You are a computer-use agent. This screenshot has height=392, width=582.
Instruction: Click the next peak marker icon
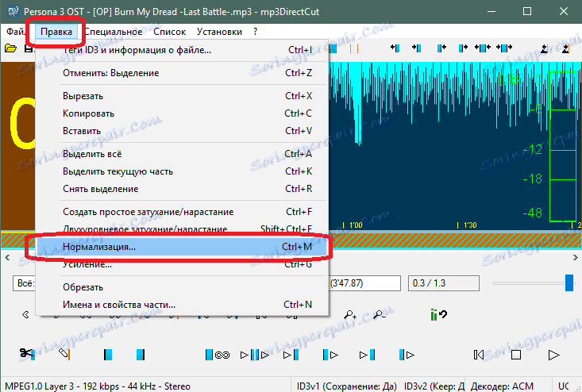(565, 48)
